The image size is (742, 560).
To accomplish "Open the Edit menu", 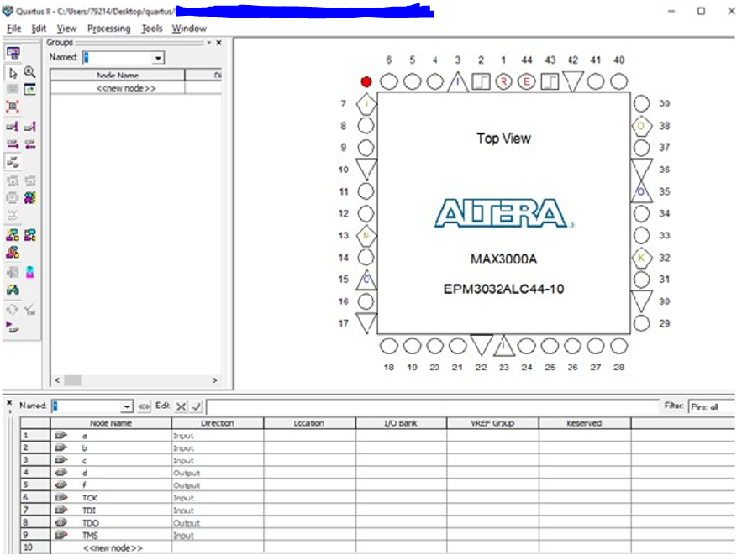I will click(x=39, y=29).
